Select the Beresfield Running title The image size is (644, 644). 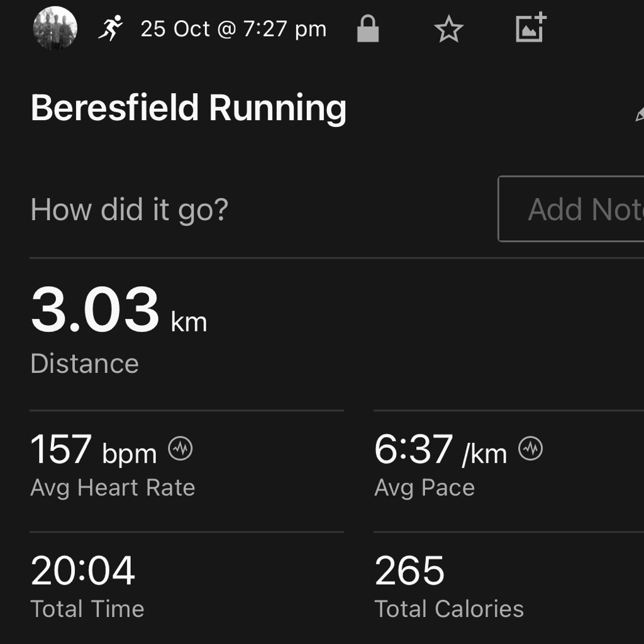tap(189, 108)
